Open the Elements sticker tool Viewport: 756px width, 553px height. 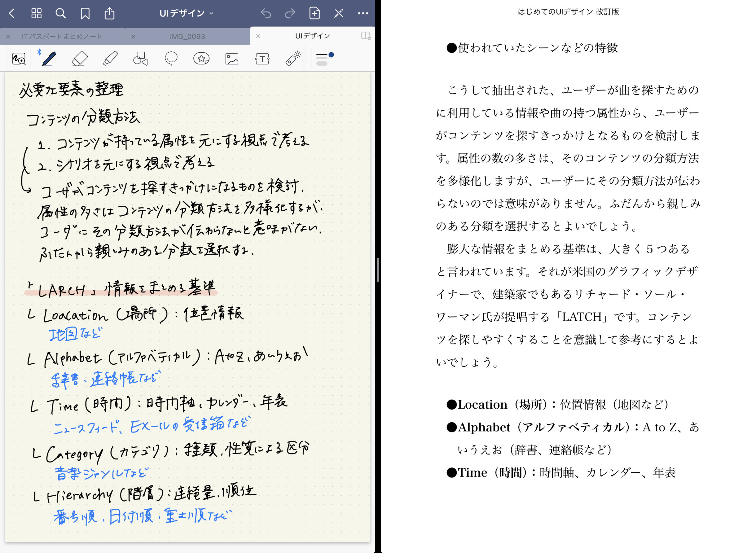[x=201, y=59]
